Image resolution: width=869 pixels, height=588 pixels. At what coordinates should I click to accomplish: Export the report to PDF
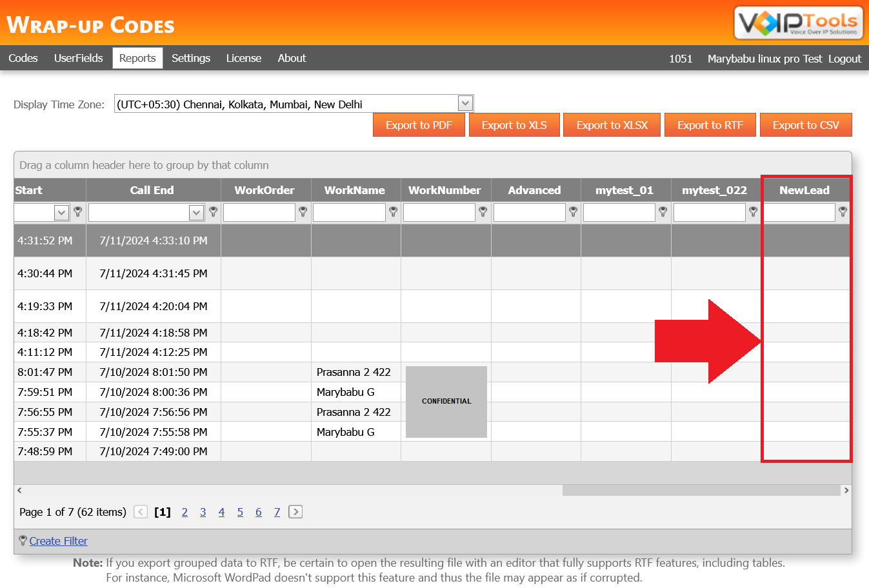point(419,124)
